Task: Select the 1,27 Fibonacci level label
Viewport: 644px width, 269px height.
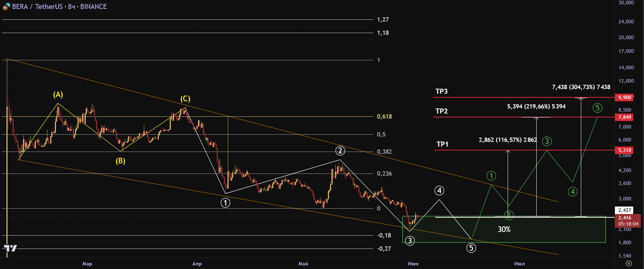Action: (x=383, y=19)
